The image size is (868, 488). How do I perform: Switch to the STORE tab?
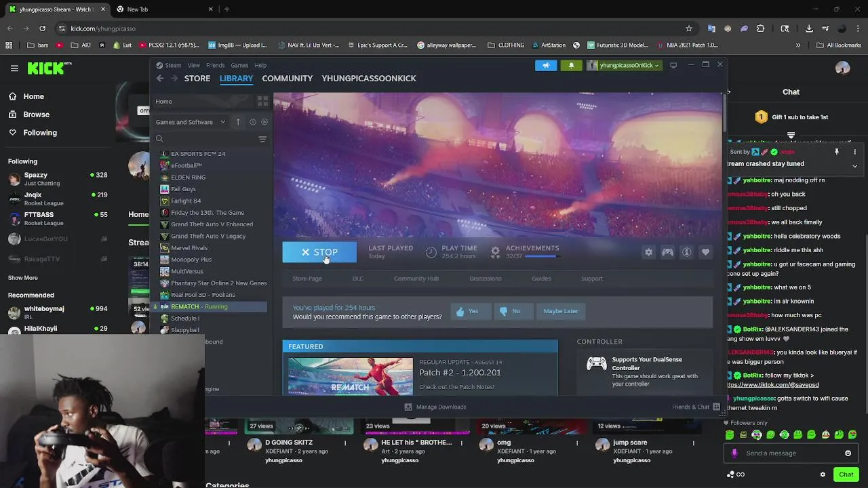coord(197,79)
